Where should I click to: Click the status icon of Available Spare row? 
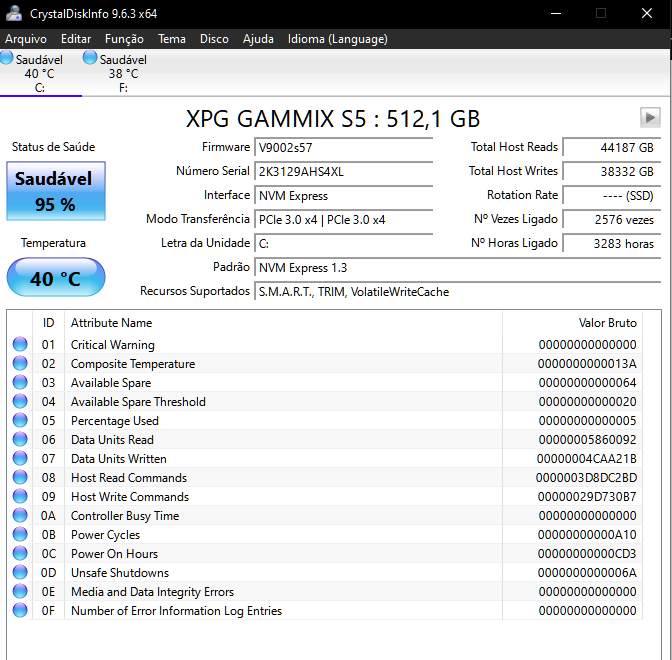(20, 382)
